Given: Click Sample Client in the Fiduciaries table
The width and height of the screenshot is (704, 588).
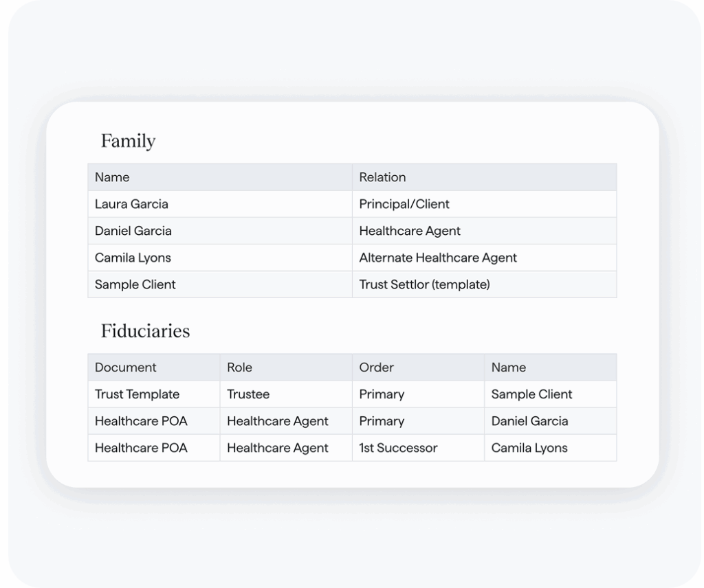Looking at the screenshot, I should (551, 394).
